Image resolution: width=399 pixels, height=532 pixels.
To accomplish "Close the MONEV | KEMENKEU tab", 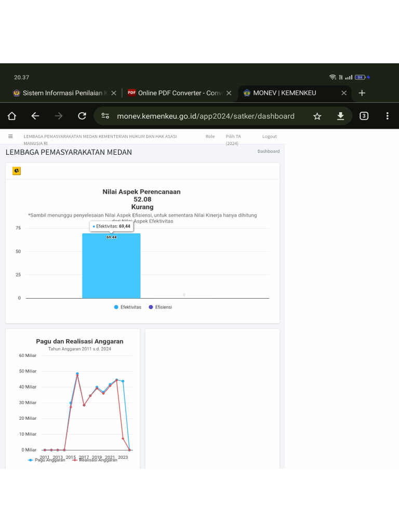I will pos(344,93).
